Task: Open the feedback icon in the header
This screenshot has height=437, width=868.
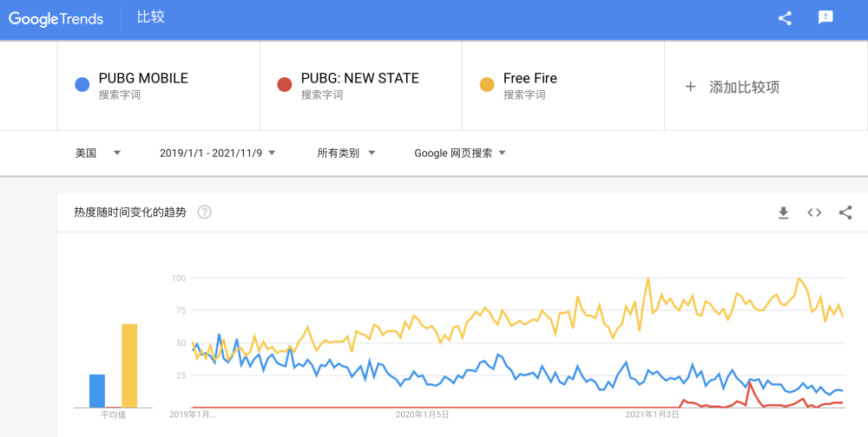Action: [x=825, y=18]
